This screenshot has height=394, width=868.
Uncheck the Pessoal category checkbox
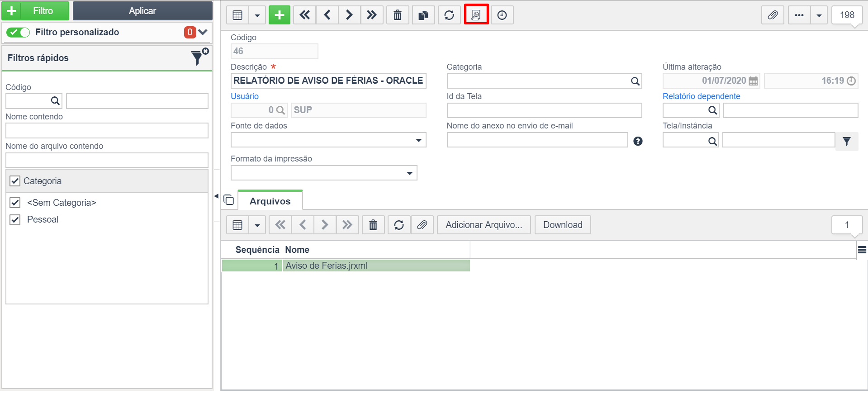tap(15, 220)
